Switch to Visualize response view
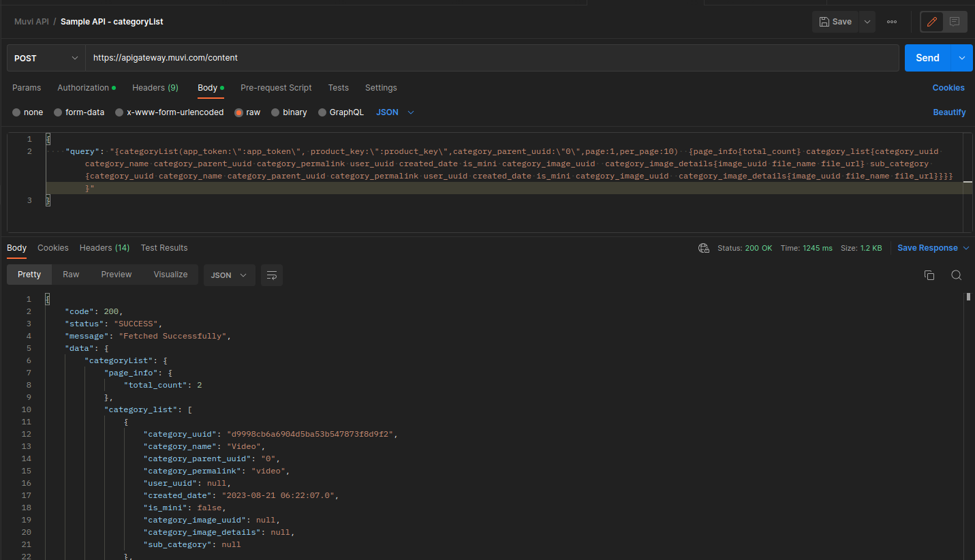Image resolution: width=975 pixels, height=560 pixels. (x=170, y=275)
